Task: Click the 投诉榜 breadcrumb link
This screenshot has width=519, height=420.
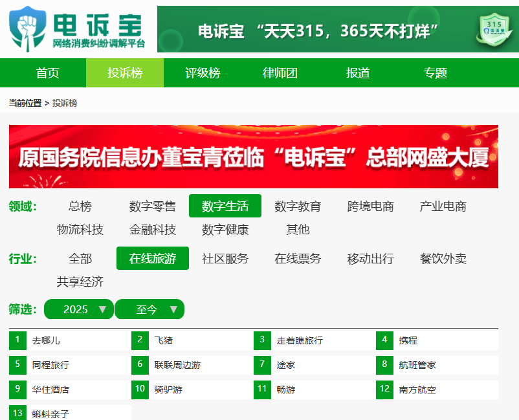Action: click(65, 103)
